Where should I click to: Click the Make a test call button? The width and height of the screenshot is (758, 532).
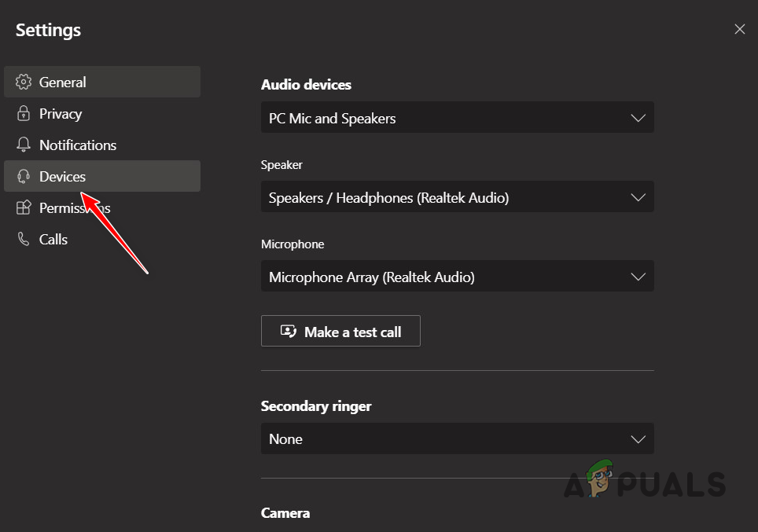click(340, 331)
